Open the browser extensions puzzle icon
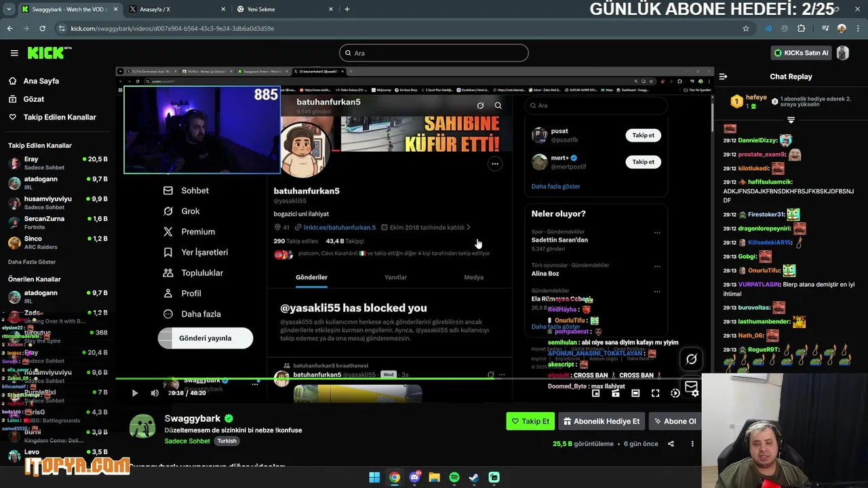Image resolution: width=868 pixels, height=488 pixels. point(802,28)
